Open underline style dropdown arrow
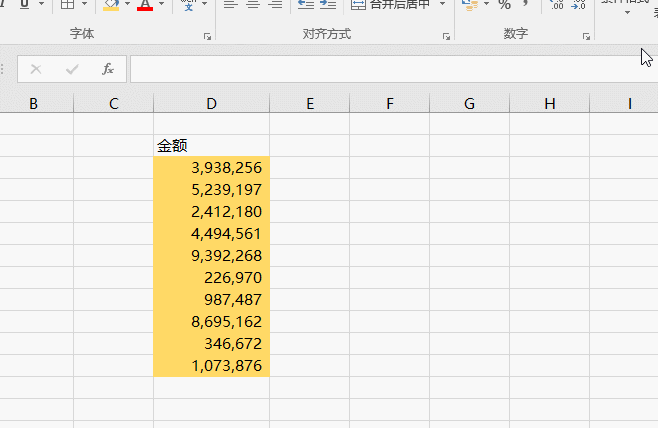 41,4
